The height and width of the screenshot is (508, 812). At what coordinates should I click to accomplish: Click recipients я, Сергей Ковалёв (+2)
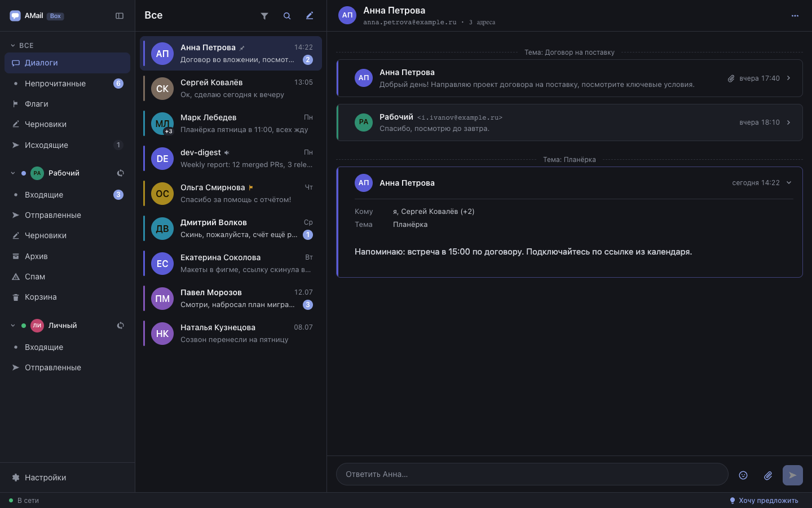(x=434, y=212)
